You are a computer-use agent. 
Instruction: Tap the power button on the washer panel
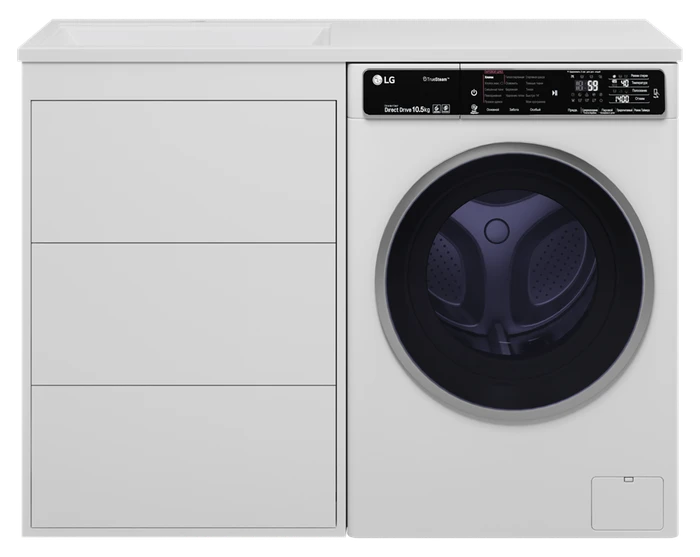[x=474, y=92]
